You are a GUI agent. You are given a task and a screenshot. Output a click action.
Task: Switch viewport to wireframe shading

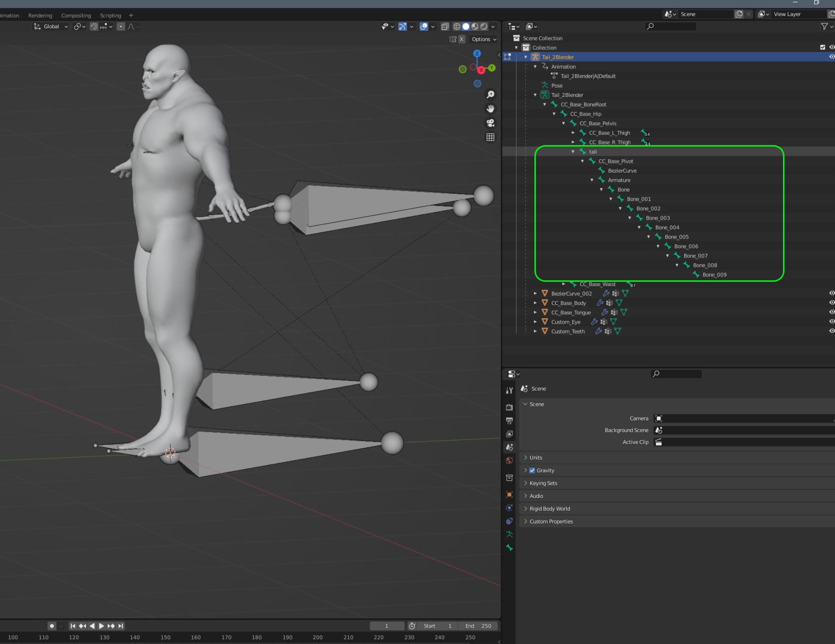[x=457, y=26]
